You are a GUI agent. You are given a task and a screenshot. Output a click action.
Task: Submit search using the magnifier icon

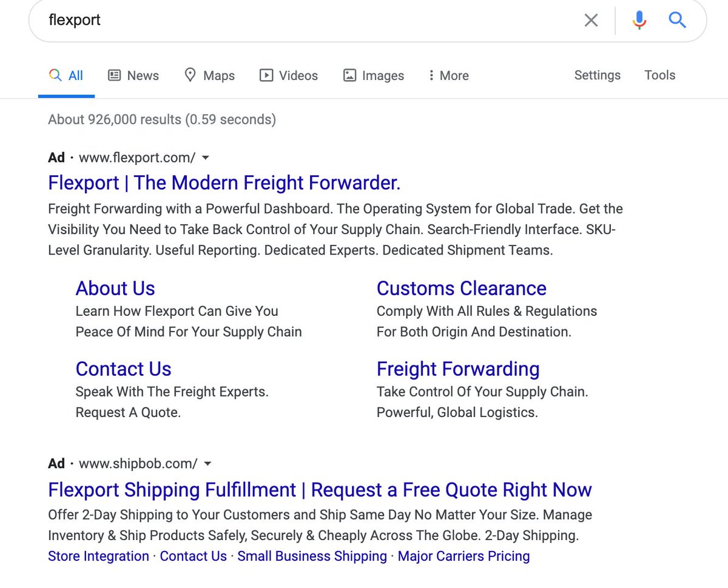click(678, 21)
